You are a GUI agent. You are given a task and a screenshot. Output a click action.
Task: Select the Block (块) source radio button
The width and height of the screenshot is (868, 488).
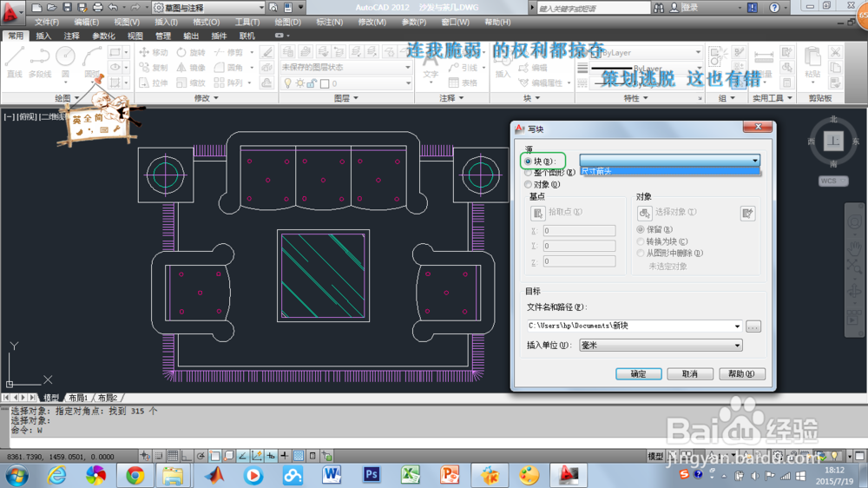(x=528, y=162)
